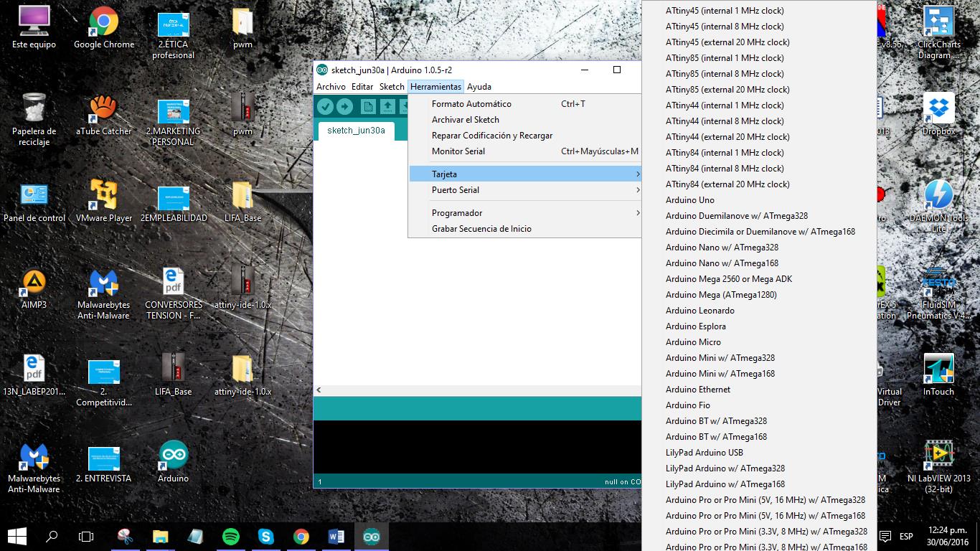Image resolution: width=980 pixels, height=551 pixels.
Task: Select the Arduino Esplora board
Action: coord(759,326)
